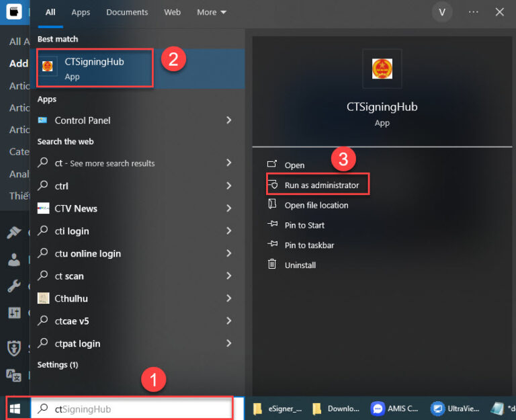The image size is (516, 420).
Task: Choose Open file location
Action: point(316,206)
